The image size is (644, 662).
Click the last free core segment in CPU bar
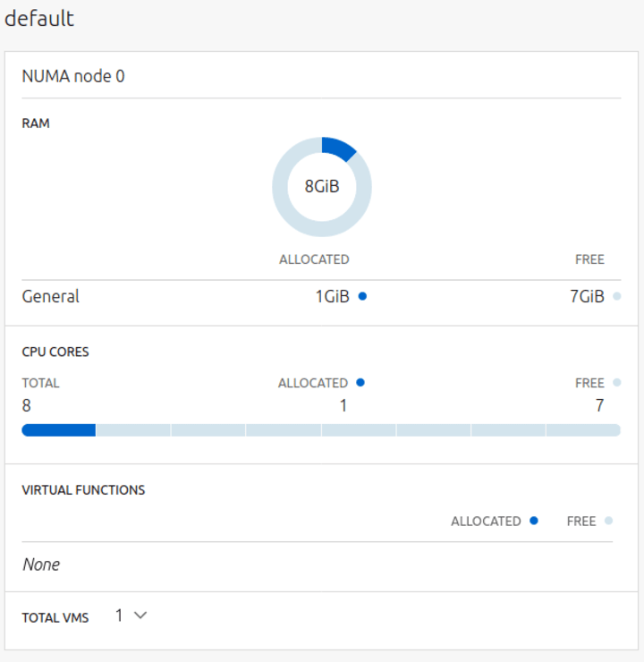(583, 430)
